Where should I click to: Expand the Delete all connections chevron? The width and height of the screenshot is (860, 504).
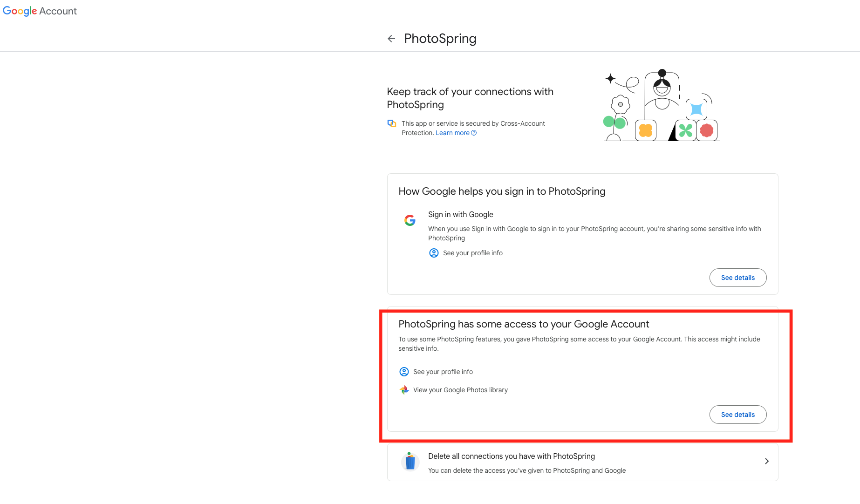(766, 461)
